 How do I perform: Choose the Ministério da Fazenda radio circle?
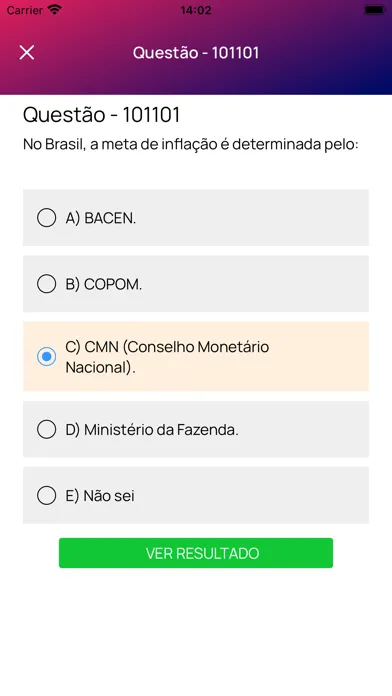tap(47, 429)
